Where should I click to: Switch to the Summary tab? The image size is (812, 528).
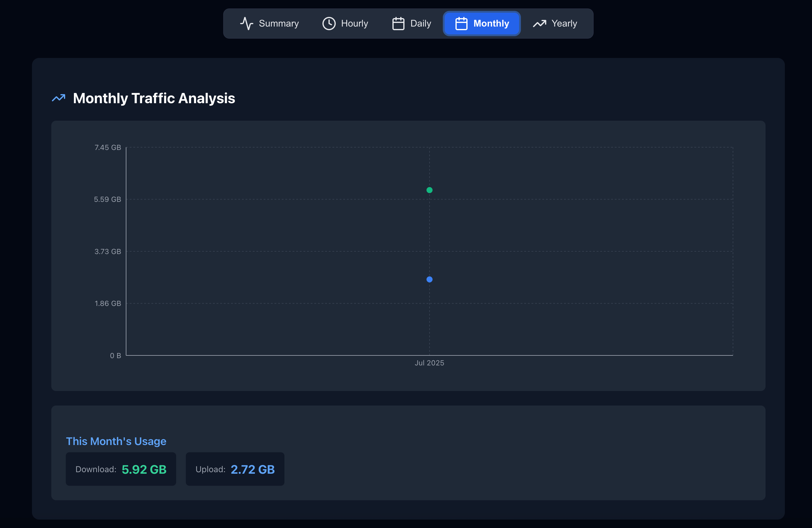tap(278, 24)
